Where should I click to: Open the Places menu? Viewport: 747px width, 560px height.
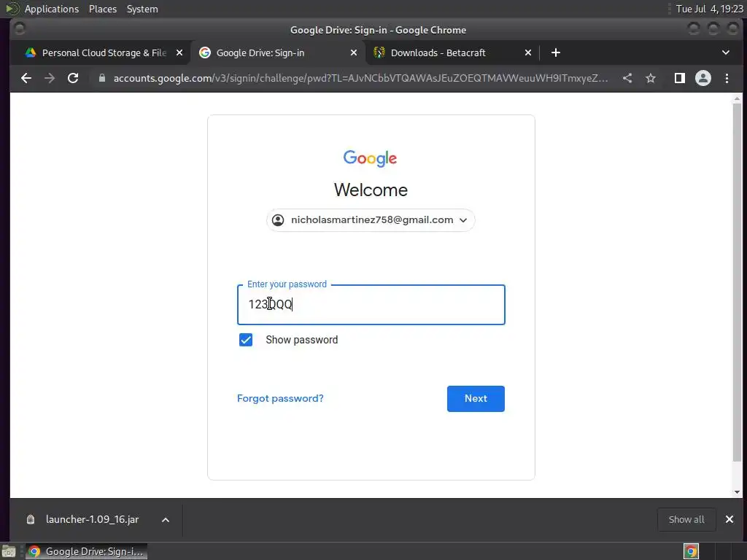click(x=103, y=9)
